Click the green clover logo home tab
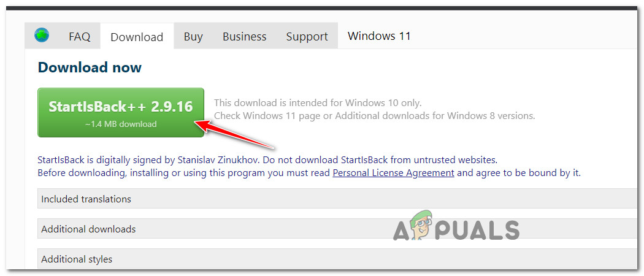Image resolution: width=644 pixels, height=276 pixels. point(42,36)
